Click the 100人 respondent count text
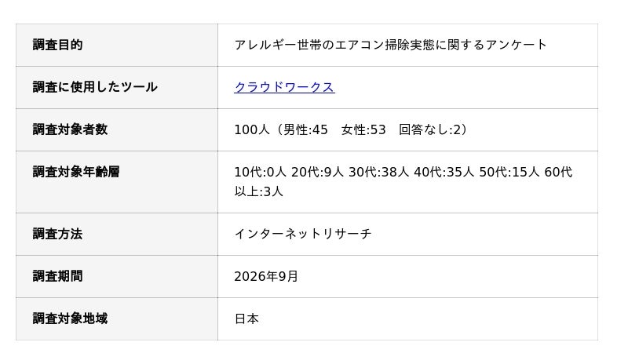The height and width of the screenshot is (364, 628). coord(252,129)
